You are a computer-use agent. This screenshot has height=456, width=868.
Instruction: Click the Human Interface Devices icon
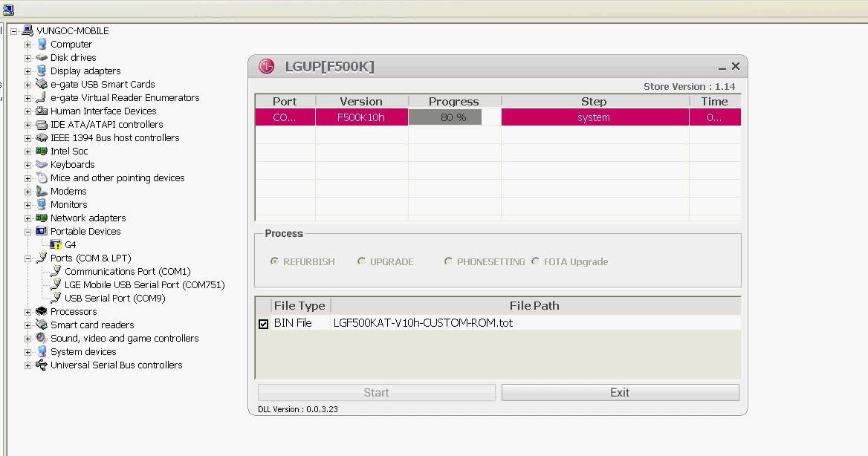(41, 111)
